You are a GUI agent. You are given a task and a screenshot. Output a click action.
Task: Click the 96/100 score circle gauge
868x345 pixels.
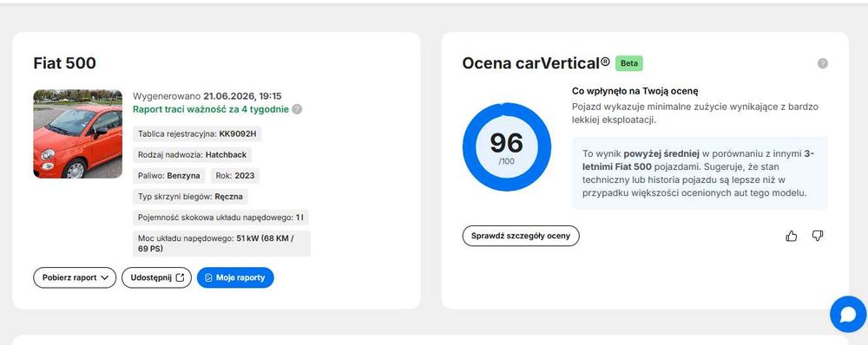coord(507,147)
